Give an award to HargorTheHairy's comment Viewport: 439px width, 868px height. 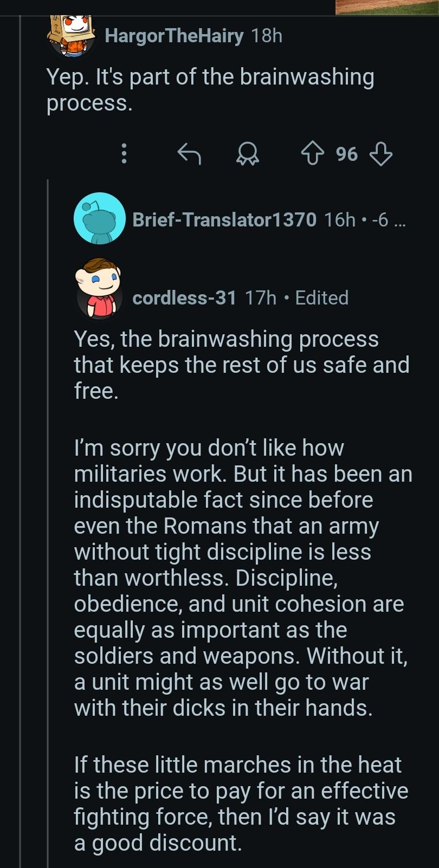(x=248, y=155)
